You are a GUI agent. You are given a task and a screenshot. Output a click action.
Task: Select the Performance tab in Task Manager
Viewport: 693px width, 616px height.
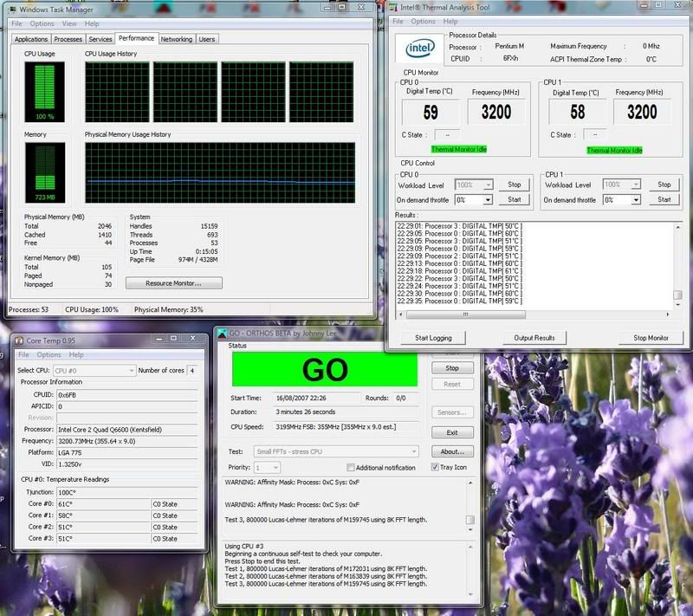coord(136,38)
